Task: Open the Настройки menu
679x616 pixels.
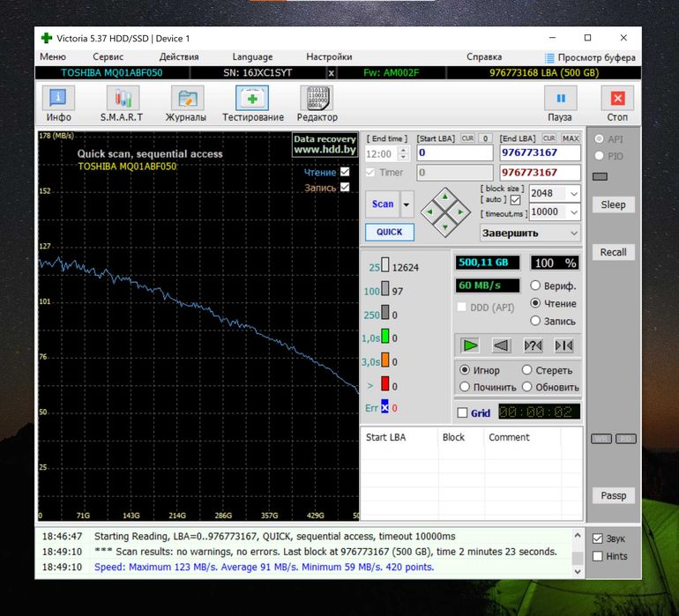Action: coord(329,57)
